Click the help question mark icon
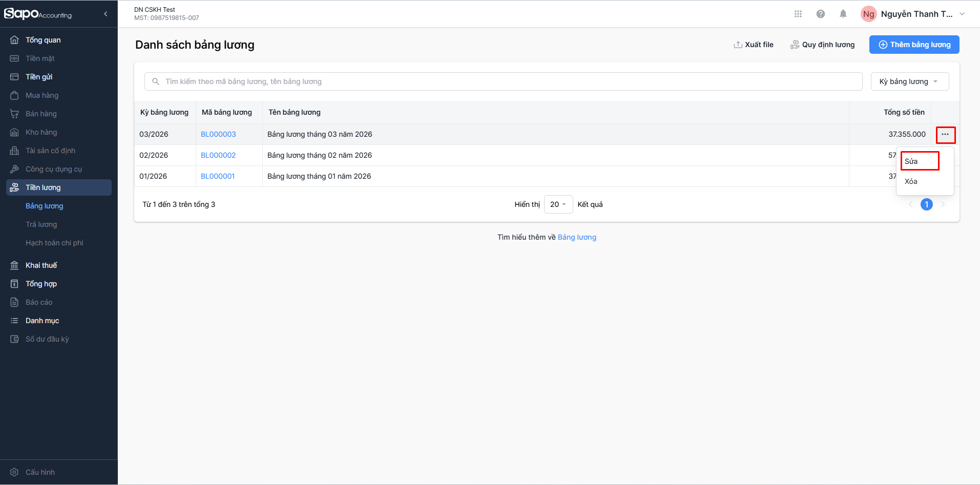This screenshot has height=485, width=980. [x=820, y=14]
